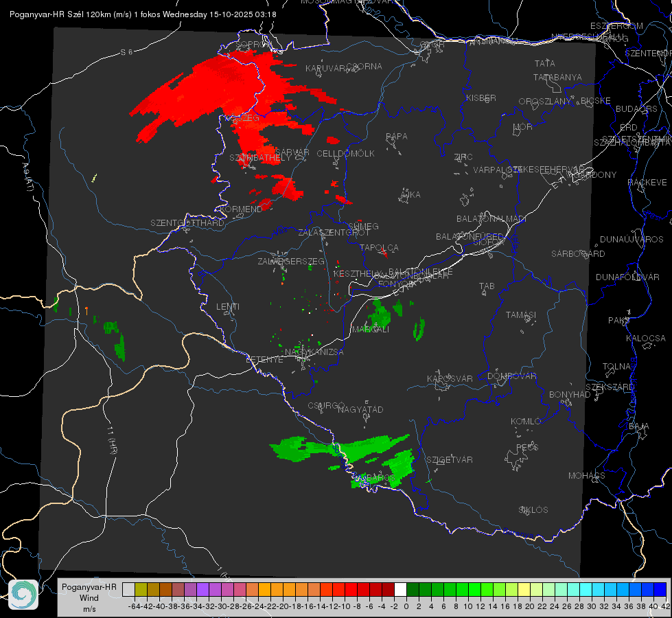The height and width of the screenshot is (618, 672).
Task: Click the teal swirl logo icon
Action: point(23,595)
